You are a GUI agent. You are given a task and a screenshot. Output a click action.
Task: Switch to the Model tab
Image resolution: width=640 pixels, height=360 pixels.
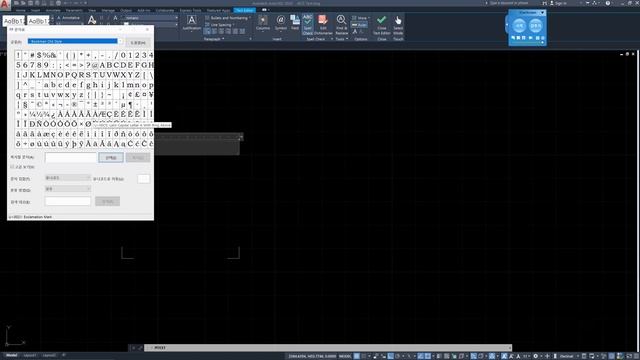coord(11,356)
